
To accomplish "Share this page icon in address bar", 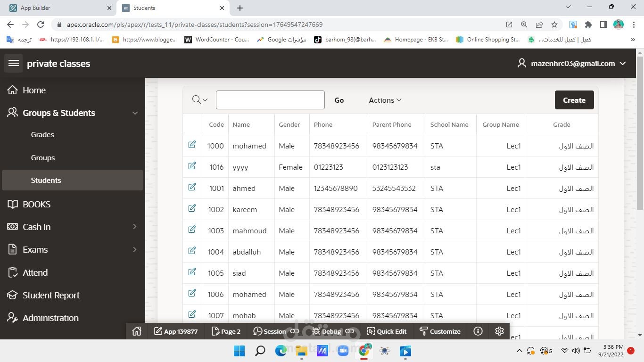I will (x=539, y=25).
